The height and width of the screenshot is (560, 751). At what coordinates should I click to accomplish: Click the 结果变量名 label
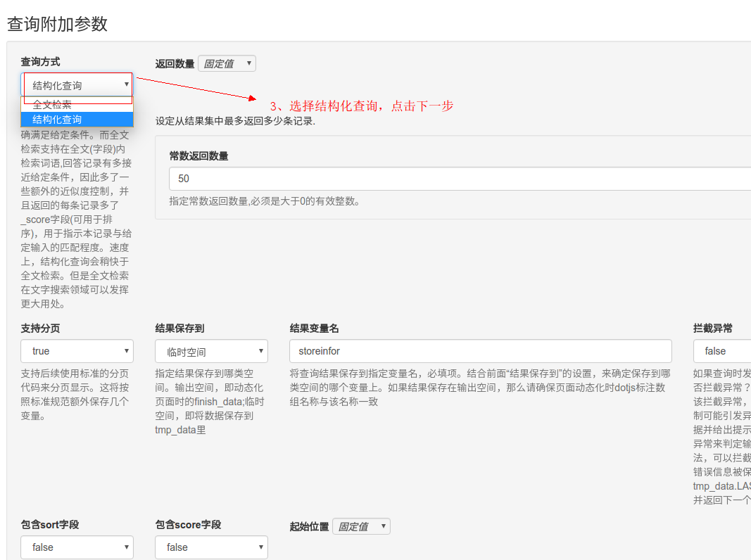pyautogui.click(x=314, y=329)
